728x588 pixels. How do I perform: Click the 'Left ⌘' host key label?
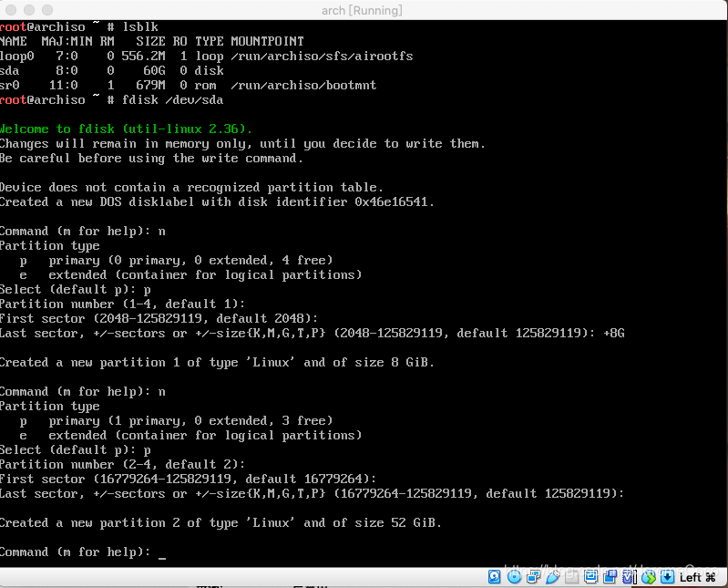697,577
